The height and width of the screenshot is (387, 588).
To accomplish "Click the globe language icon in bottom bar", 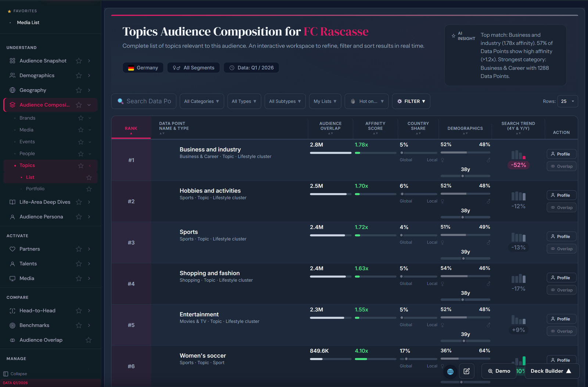I will pos(450,372).
